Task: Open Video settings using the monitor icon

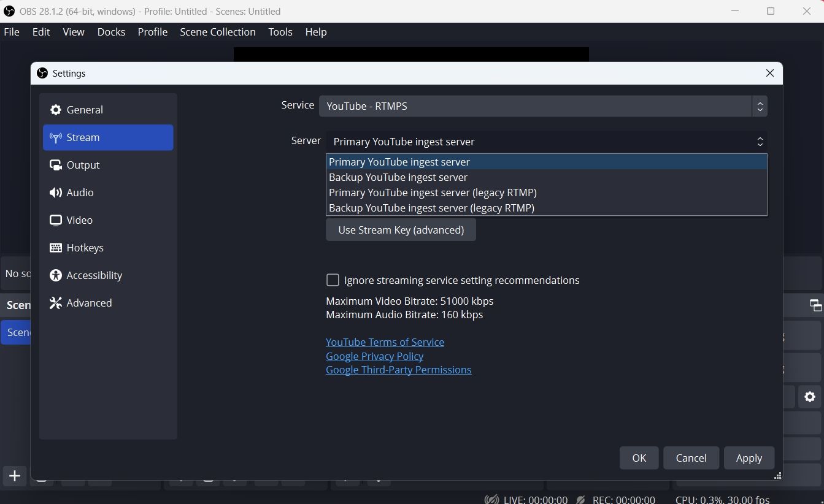Action: pos(56,220)
